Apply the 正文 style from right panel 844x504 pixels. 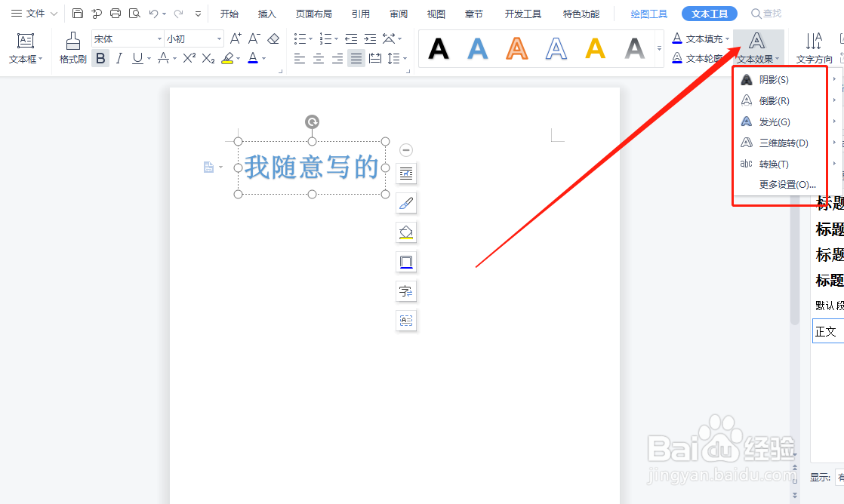827,330
